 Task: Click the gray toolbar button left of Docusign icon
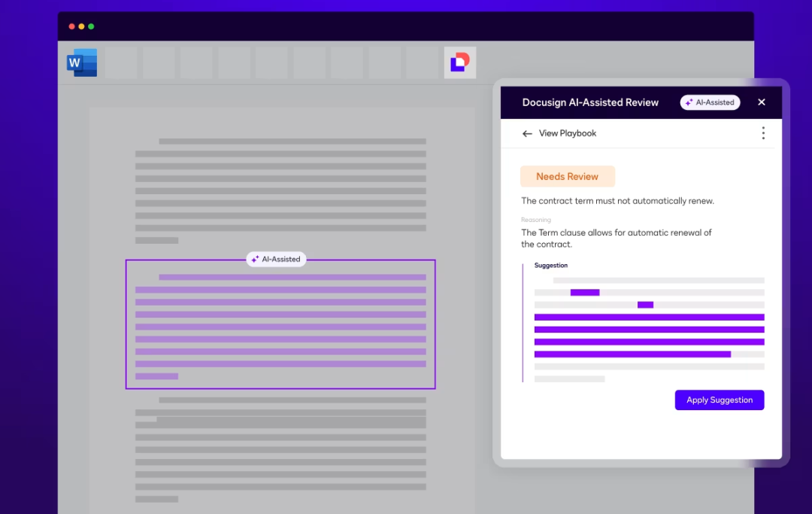[x=422, y=62]
